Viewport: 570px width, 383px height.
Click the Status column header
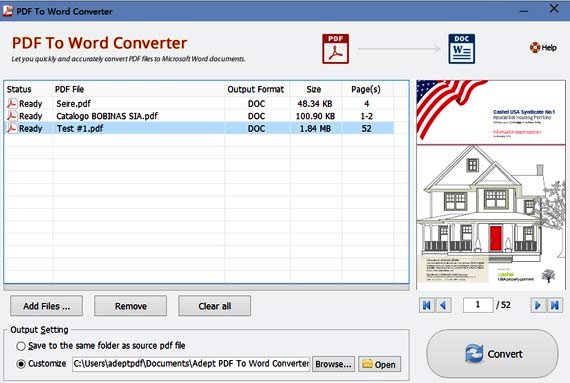[x=19, y=89]
